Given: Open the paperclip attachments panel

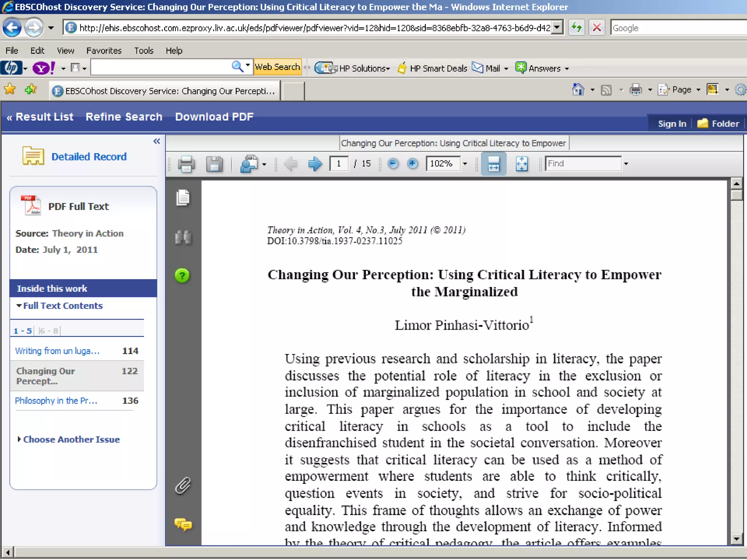Looking at the screenshot, I should [x=183, y=486].
